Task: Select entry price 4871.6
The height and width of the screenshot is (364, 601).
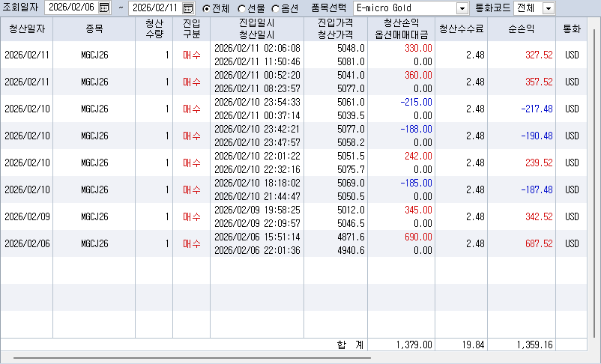Action: [x=351, y=237]
